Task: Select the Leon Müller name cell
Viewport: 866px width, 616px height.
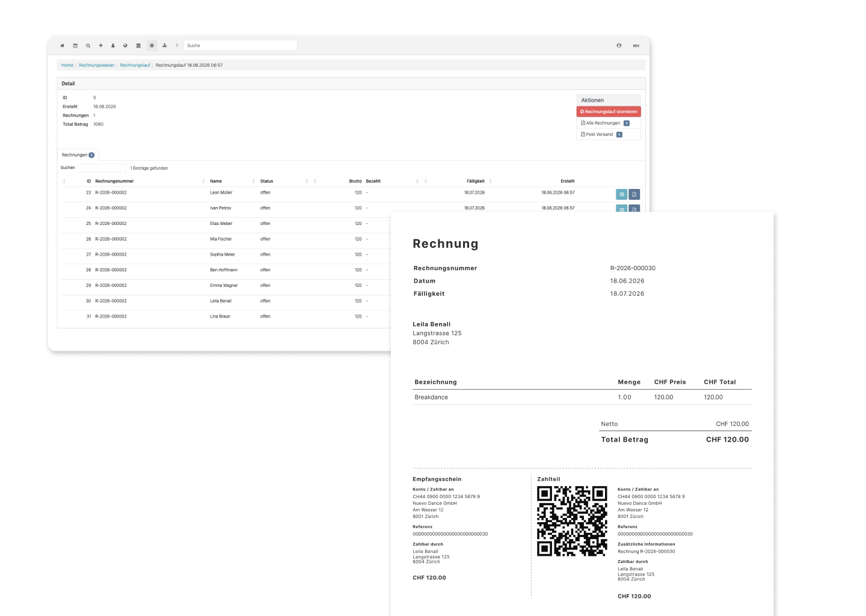Action: click(x=221, y=192)
